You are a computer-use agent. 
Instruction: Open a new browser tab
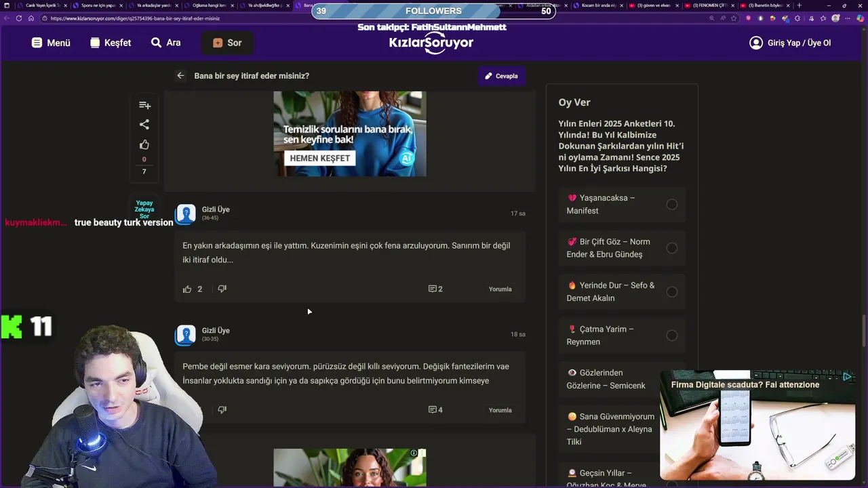click(800, 5)
